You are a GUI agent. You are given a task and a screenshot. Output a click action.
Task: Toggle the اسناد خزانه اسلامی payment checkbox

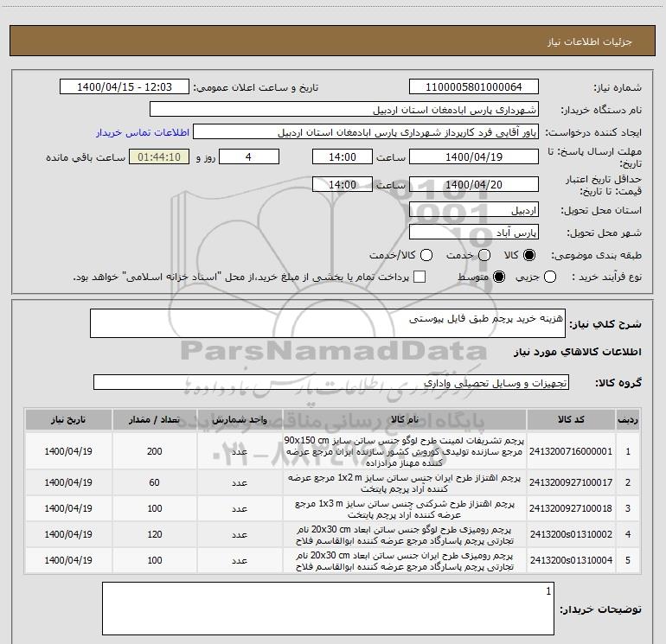(x=419, y=277)
